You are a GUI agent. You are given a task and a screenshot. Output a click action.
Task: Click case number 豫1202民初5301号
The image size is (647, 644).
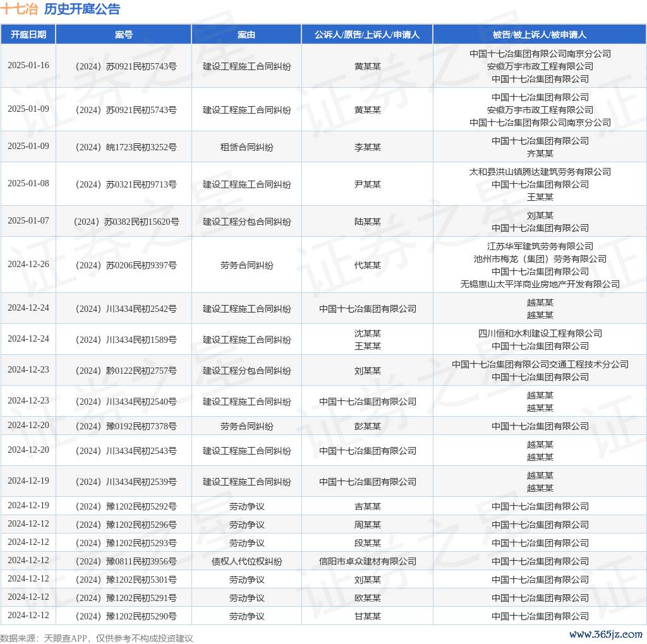(x=126, y=580)
